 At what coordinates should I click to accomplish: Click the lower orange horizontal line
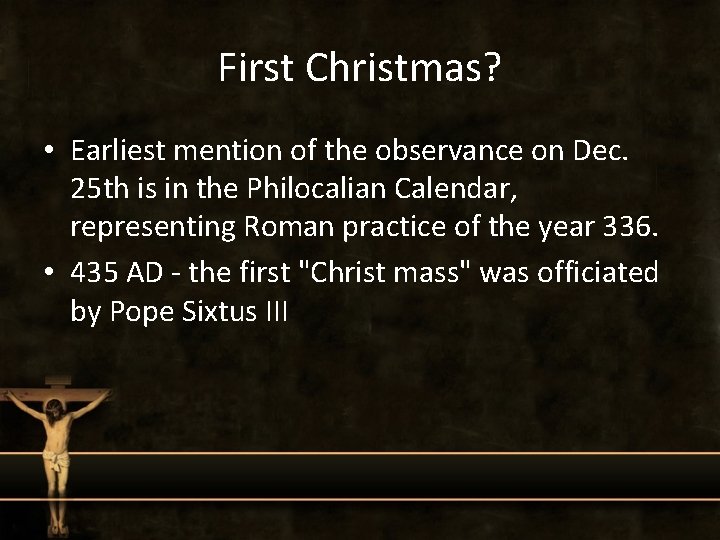(x=360, y=500)
